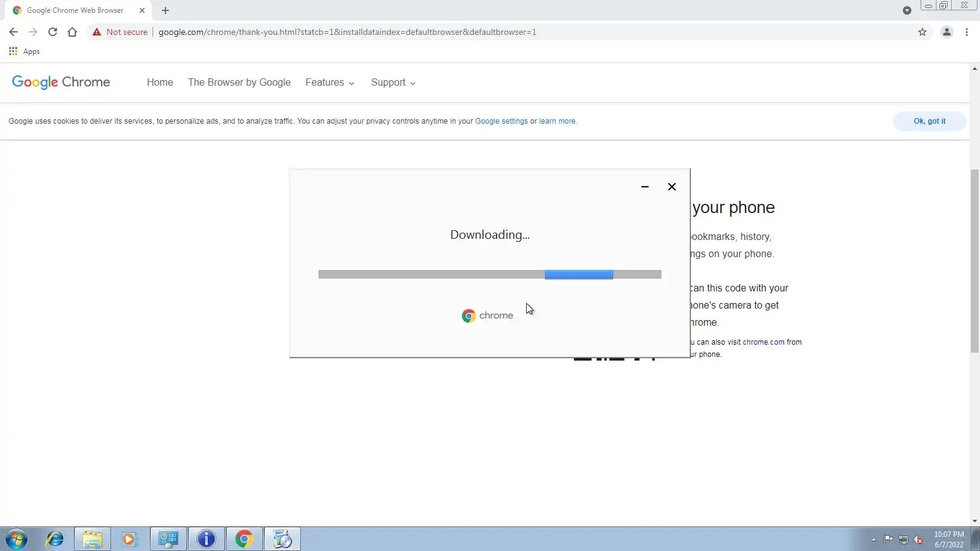Click the Not secure warning icon

tap(97, 32)
